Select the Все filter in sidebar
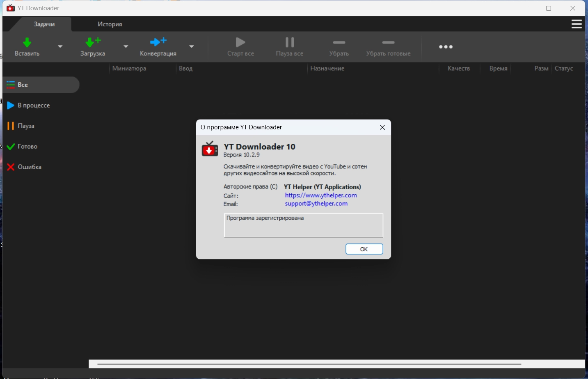Viewport: 588px width, 379px height. pos(41,85)
